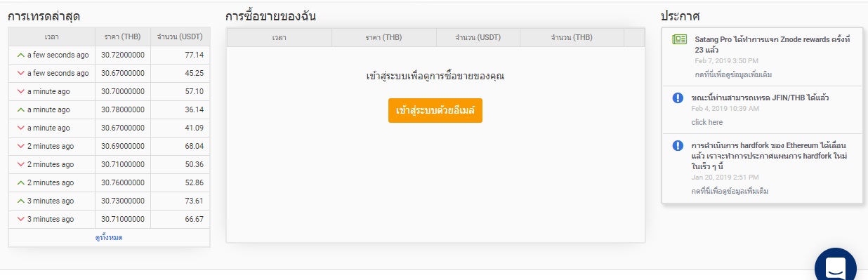Viewport: 868px width, 280px height.
Task: Click the Ethereum hardfork announcement title
Action: 769,156
